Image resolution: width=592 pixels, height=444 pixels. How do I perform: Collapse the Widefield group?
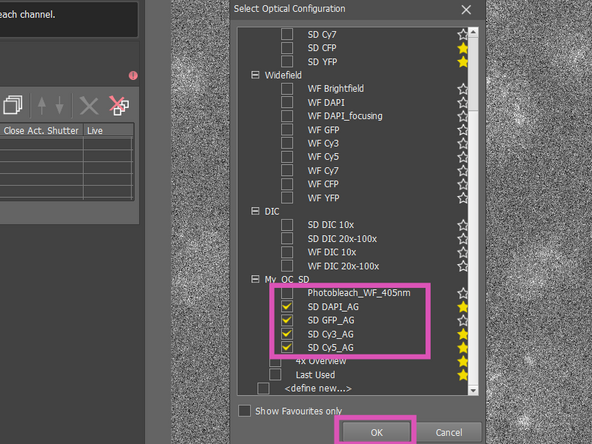point(255,75)
